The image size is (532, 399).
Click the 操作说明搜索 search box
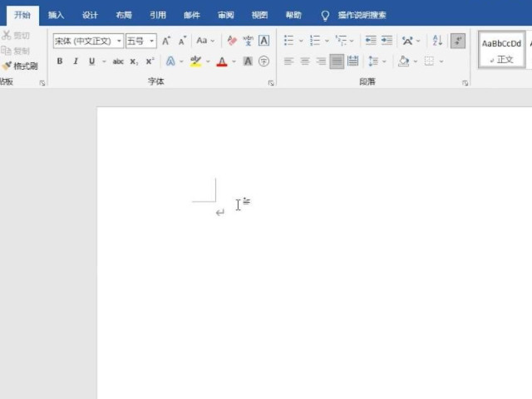[x=362, y=15]
